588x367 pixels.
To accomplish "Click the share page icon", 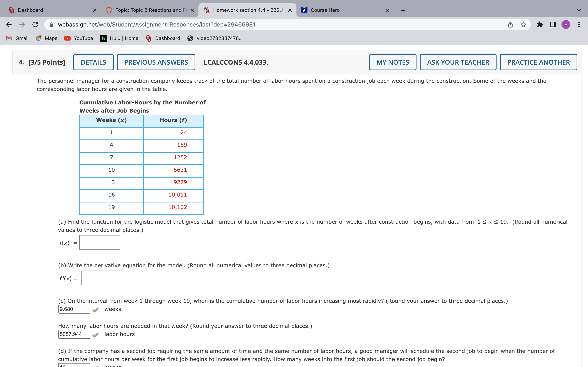I will tap(510, 24).
